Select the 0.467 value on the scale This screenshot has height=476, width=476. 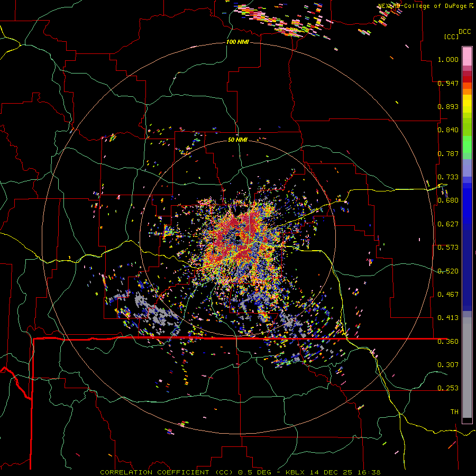[x=448, y=295]
